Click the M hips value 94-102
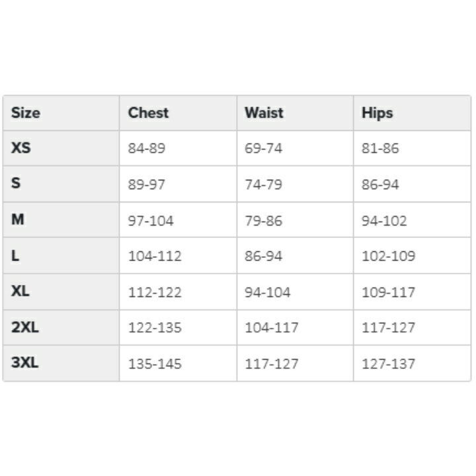 coord(384,220)
